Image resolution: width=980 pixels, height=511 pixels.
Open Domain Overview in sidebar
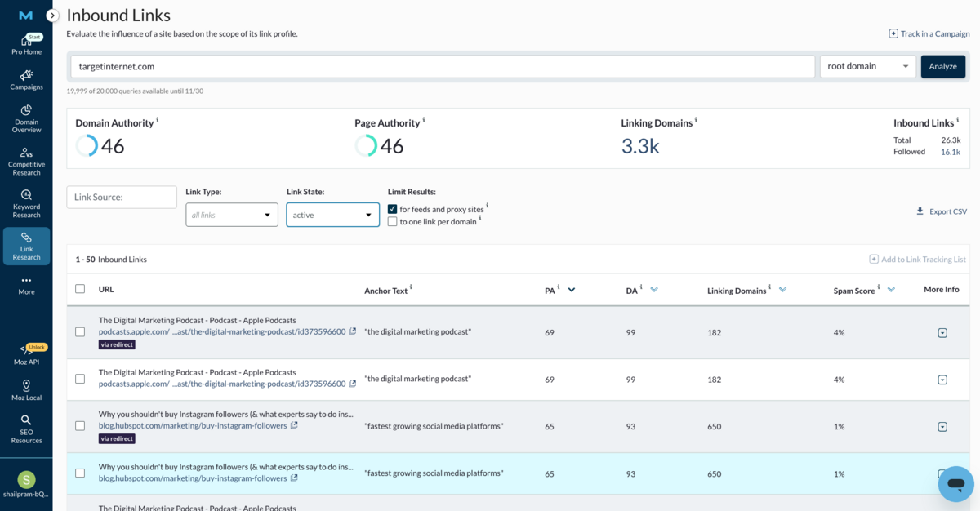pyautogui.click(x=26, y=118)
